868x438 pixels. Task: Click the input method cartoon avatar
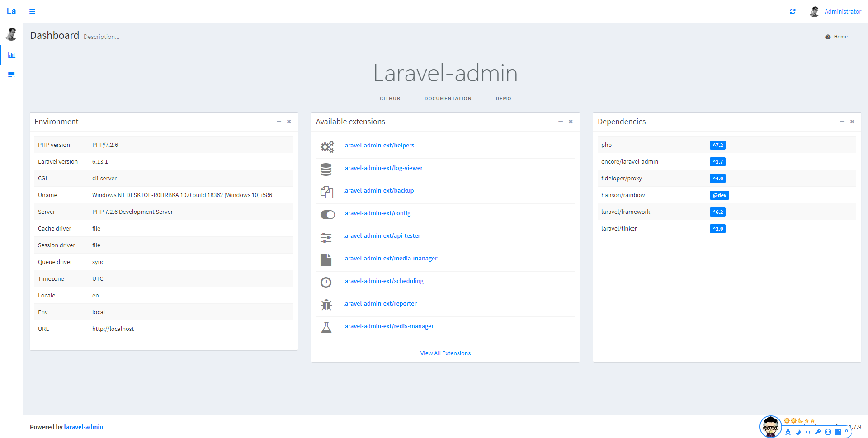(x=770, y=426)
